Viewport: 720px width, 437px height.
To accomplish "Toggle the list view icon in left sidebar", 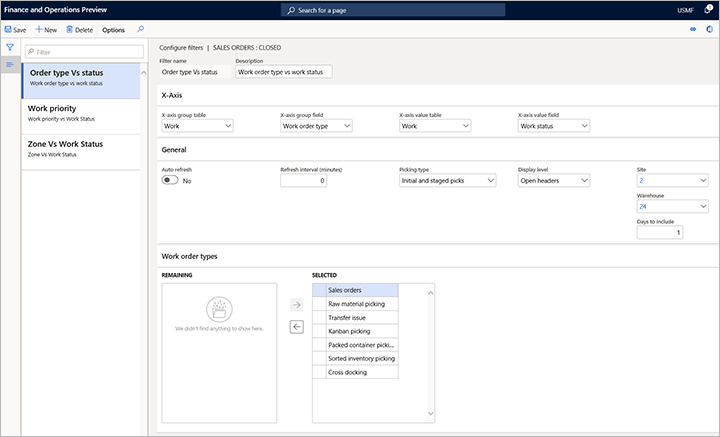I will click(x=10, y=65).
